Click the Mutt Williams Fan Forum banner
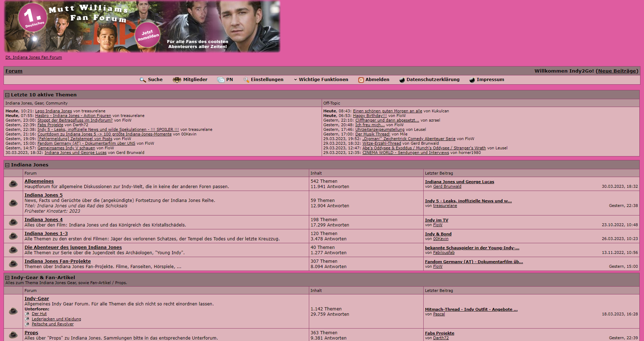This screenshot has height=341, width=644. pos(142,27)
